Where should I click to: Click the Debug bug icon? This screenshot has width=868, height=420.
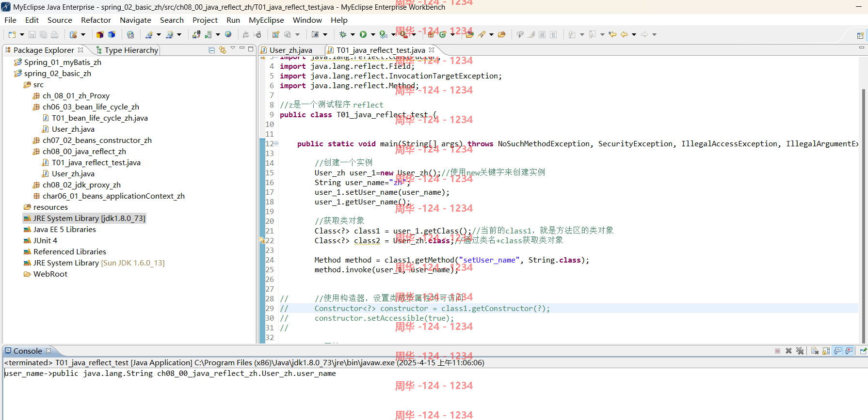pyautogui.click(x=343, y=34)
